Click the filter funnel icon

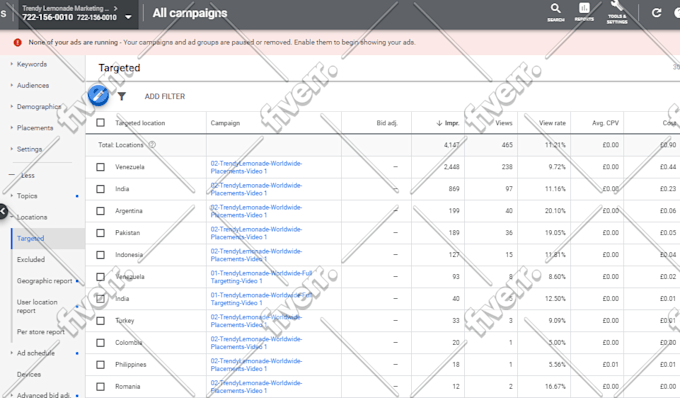click(122, 96)
